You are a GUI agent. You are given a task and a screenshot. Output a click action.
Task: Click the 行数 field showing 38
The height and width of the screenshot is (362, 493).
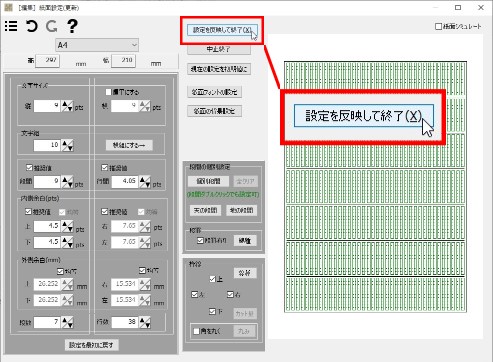tap(125, 322)
